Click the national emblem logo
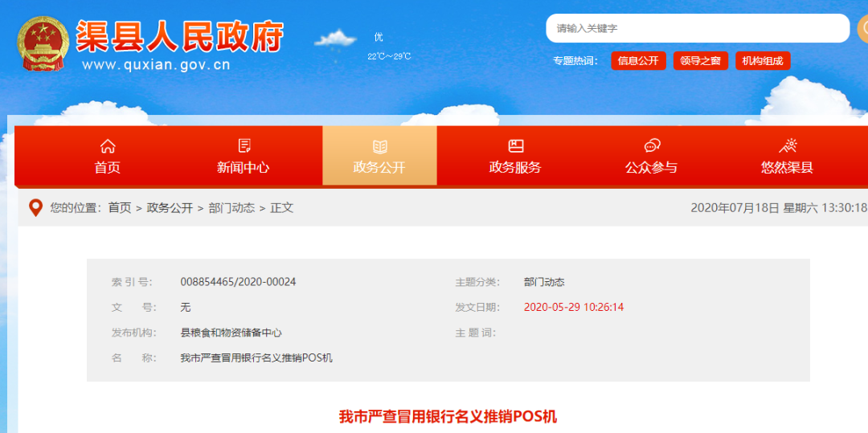 (43, 43)
